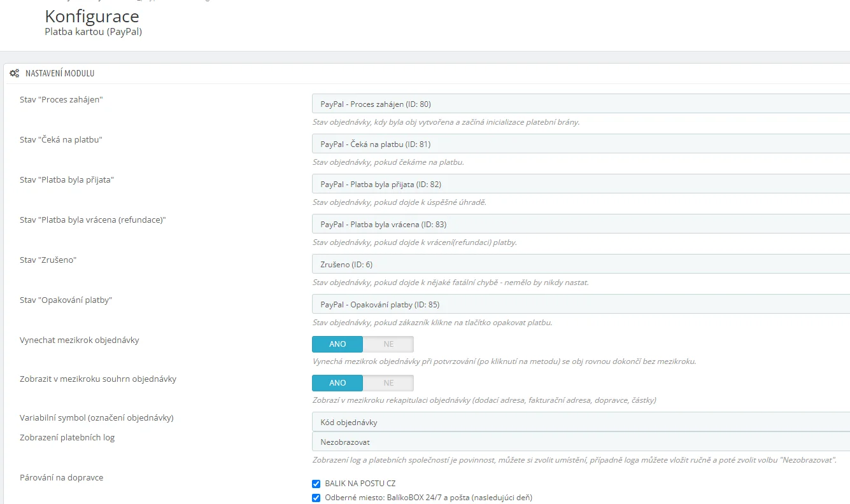Image resolution: width=850 pixels, height=504 pixels.
Task: Open dropdown showing "PayPal - Platba byla přijata"
Action: (579, 184)
